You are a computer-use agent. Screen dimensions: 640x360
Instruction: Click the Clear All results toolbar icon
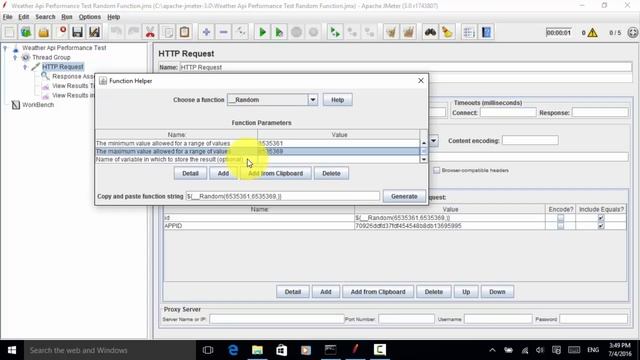408,32
